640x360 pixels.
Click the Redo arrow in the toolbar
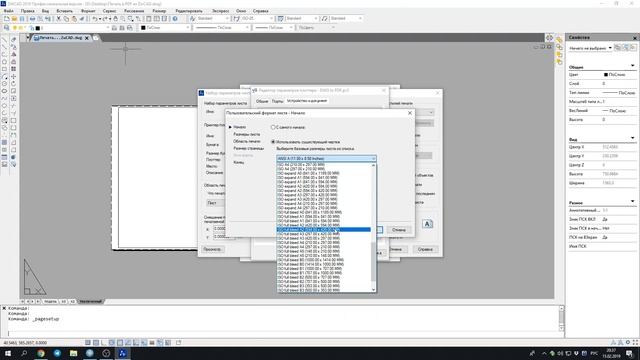pos(105,19)
